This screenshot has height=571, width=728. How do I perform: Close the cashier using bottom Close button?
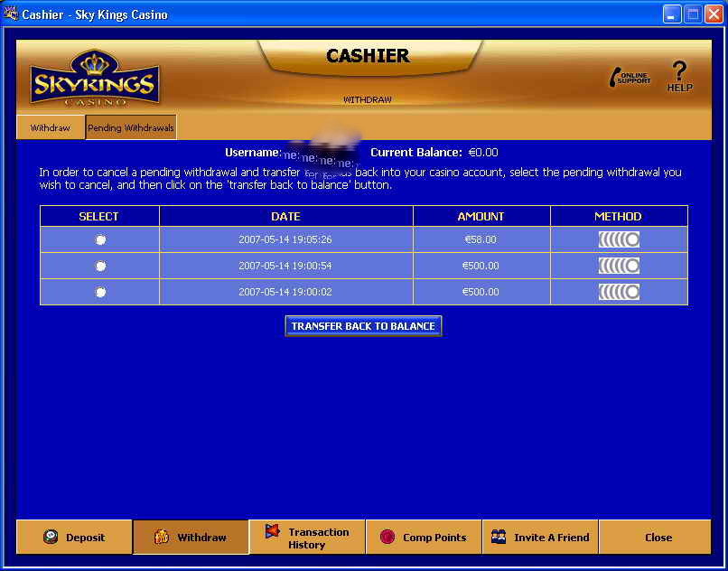coord(655,537)
